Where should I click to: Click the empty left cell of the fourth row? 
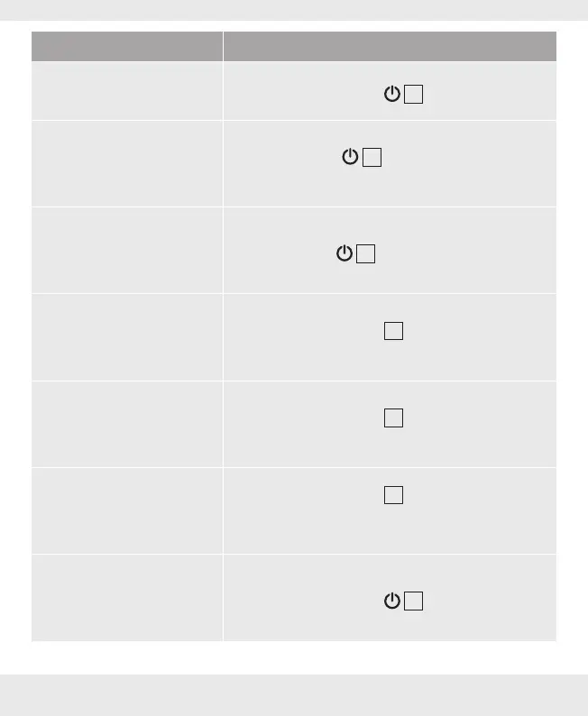click(127, 336)
